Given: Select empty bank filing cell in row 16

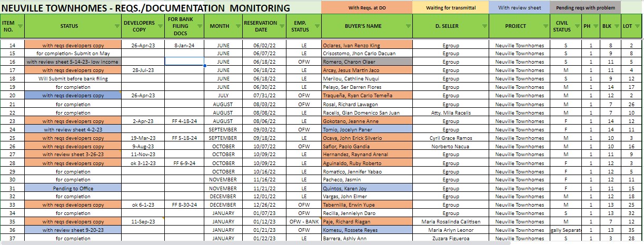Looking at the screenshot, I should click(x=184, y=62).
